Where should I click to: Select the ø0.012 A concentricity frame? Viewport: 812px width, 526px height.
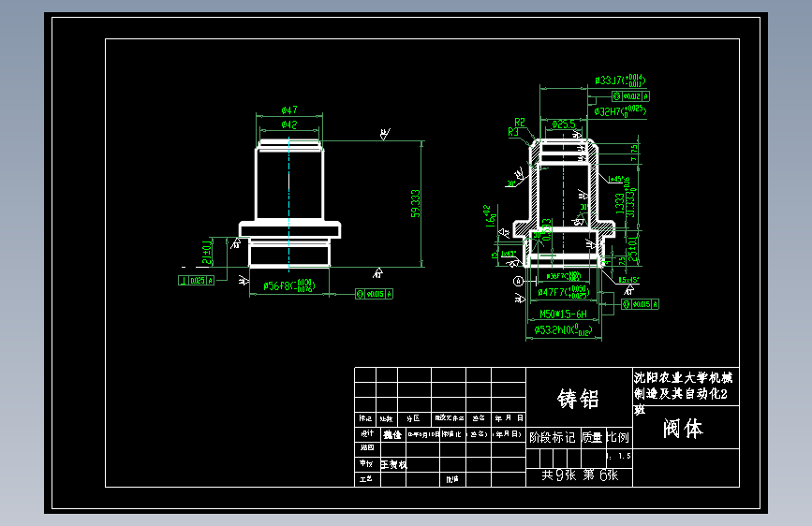[630, 96]
